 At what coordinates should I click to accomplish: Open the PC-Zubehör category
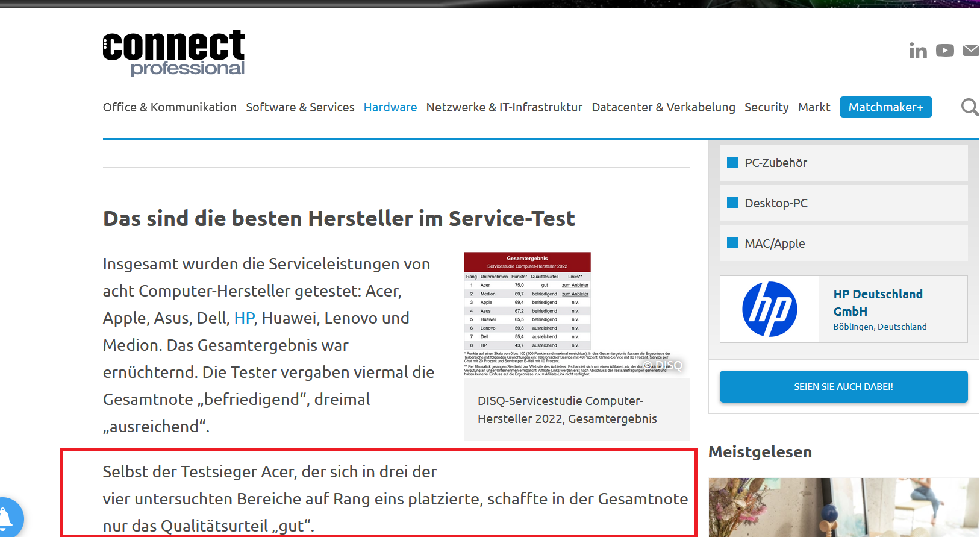(843, 163)
